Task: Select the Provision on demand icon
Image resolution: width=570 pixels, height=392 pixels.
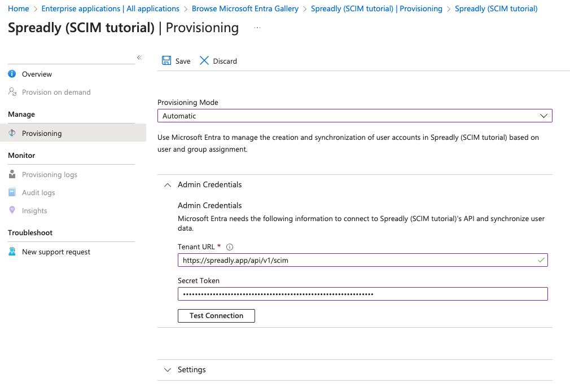Action: [x=12, y=92]
